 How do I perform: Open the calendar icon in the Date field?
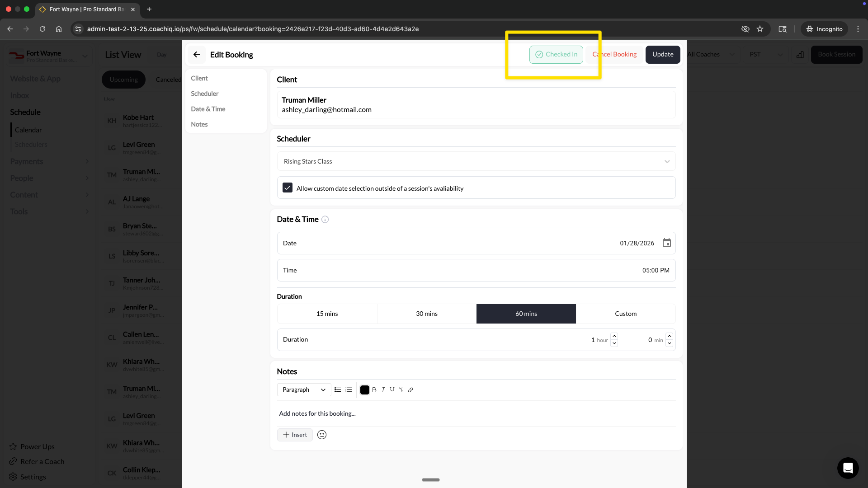[x=666, y=243]
